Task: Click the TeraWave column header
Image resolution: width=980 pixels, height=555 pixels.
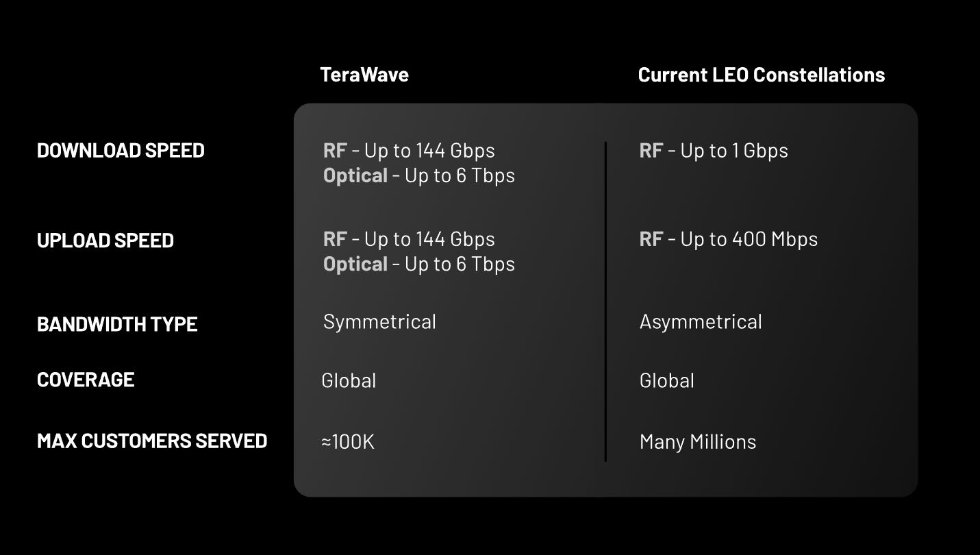Action: pos(364,75)
